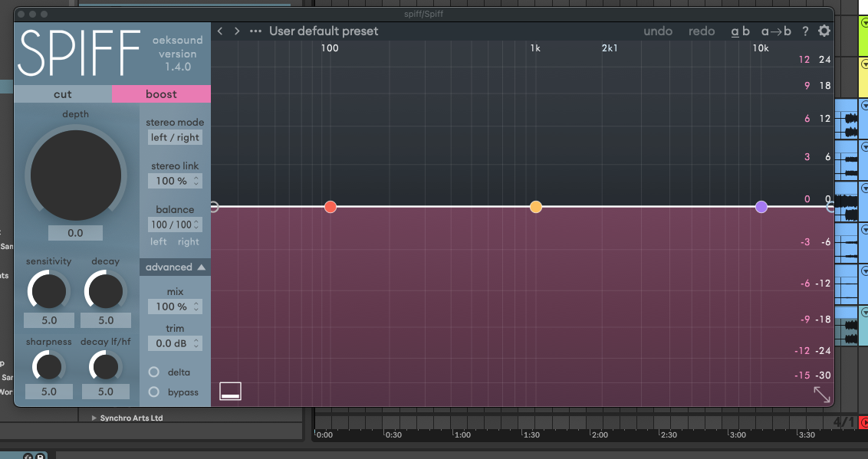Click the spiff/Spiff window title
The width and height of the screenshot is (868, 459).
(423, 14)
